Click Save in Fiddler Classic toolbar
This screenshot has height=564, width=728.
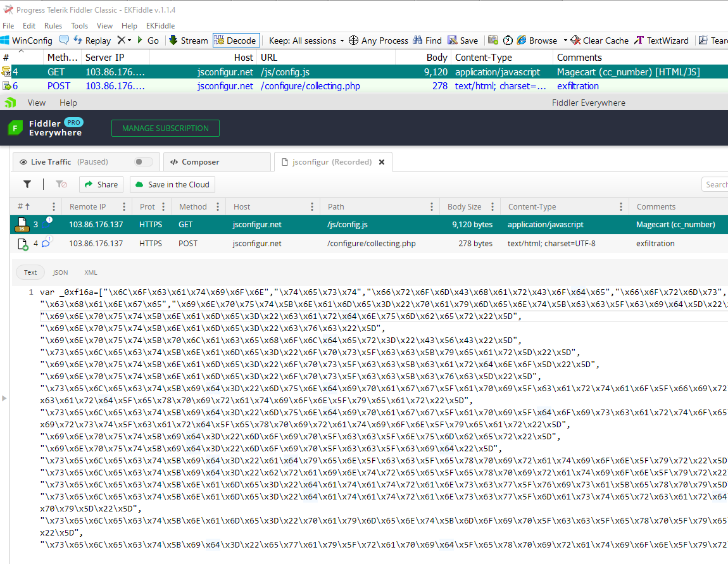(462, 41)
